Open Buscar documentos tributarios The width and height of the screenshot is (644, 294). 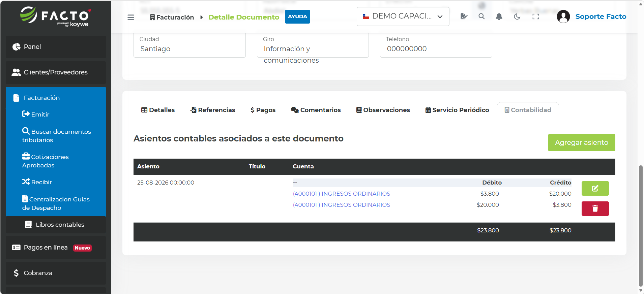pyautogui.click(x=57, y=136)
